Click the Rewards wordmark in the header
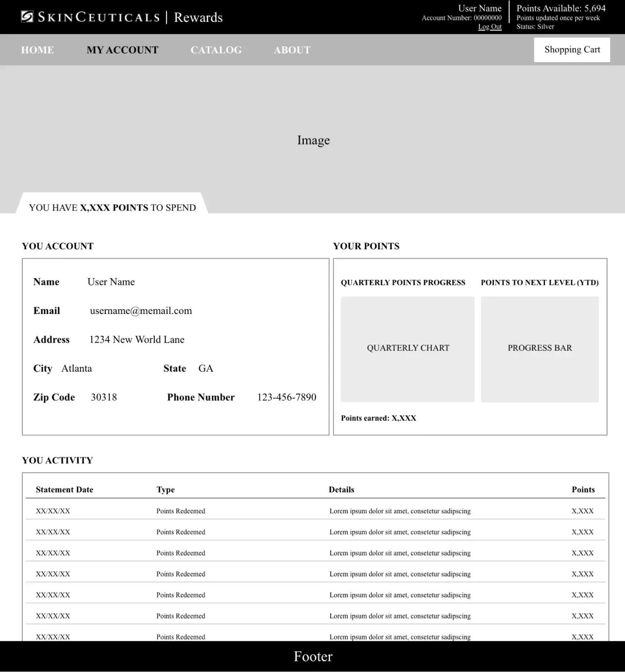The image size is (625, 672). tap(198, 17)
